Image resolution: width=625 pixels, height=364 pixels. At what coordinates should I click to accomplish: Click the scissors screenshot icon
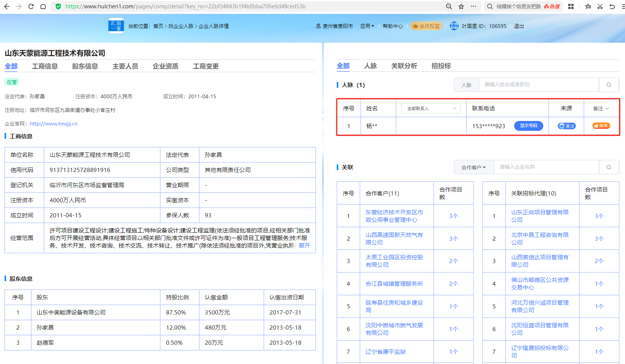tap(600, 6)
